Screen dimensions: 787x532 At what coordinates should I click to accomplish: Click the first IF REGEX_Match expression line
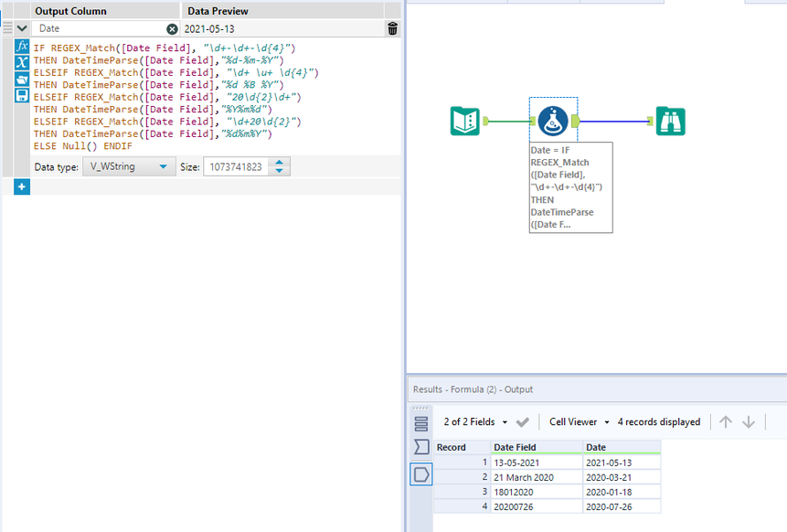coord(165,48)
